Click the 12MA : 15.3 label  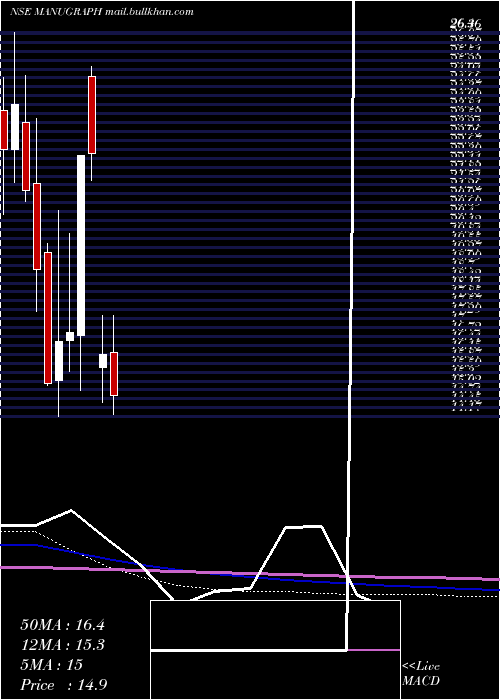[62, 645]
